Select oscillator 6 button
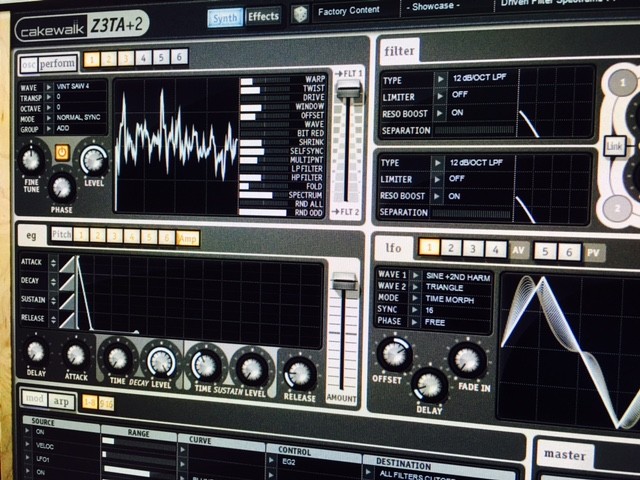The image size is (640, 480). click(x=179, y=56)
